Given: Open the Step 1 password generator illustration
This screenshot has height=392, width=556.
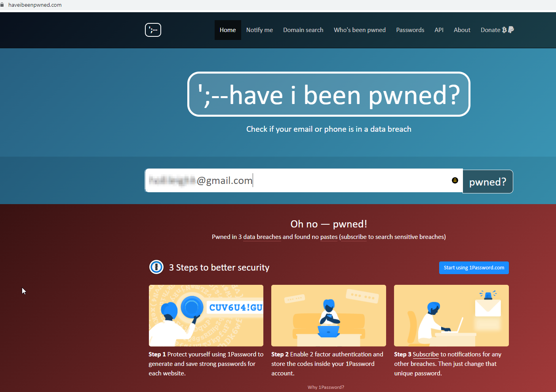Looking at the screenshot, I should tap(206, 316).
